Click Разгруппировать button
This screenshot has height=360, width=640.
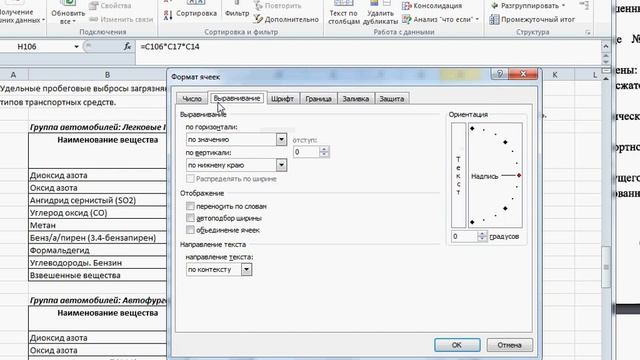click(x=525, y=6)
